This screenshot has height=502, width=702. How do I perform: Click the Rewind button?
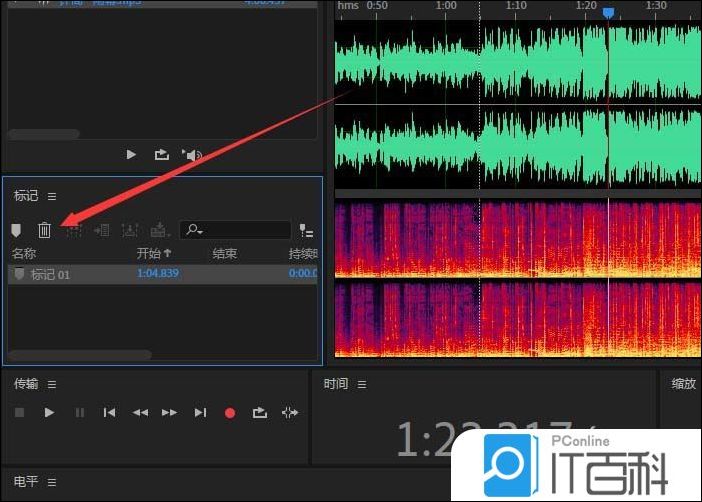pos(140,412)
